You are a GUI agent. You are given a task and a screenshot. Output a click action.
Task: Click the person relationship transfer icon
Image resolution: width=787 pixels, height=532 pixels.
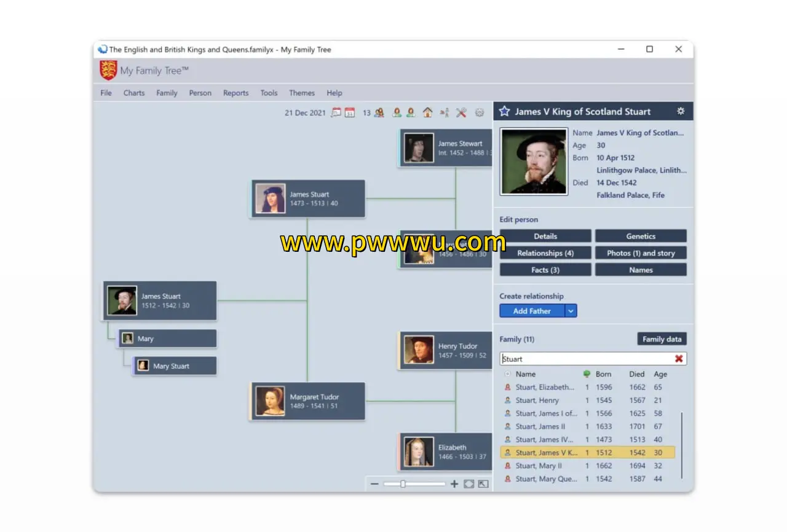pyautogui.click(x=444, y=112)
